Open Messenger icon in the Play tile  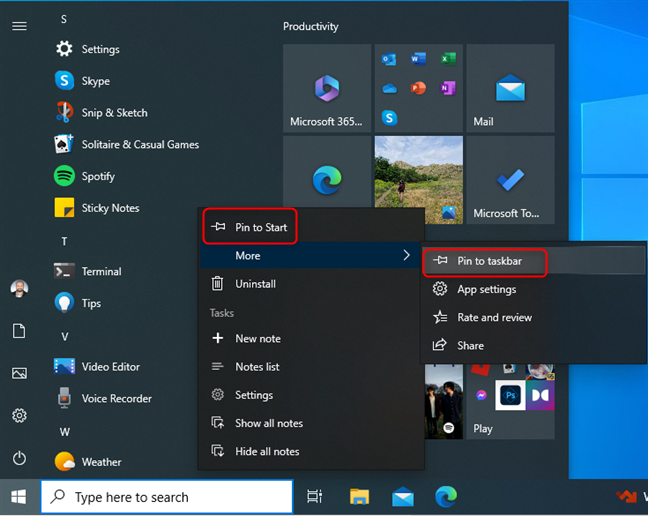(481, 395)
